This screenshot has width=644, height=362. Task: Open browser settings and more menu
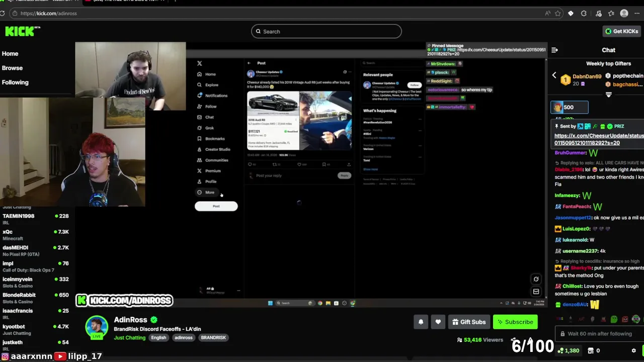[x=637, y=14]
